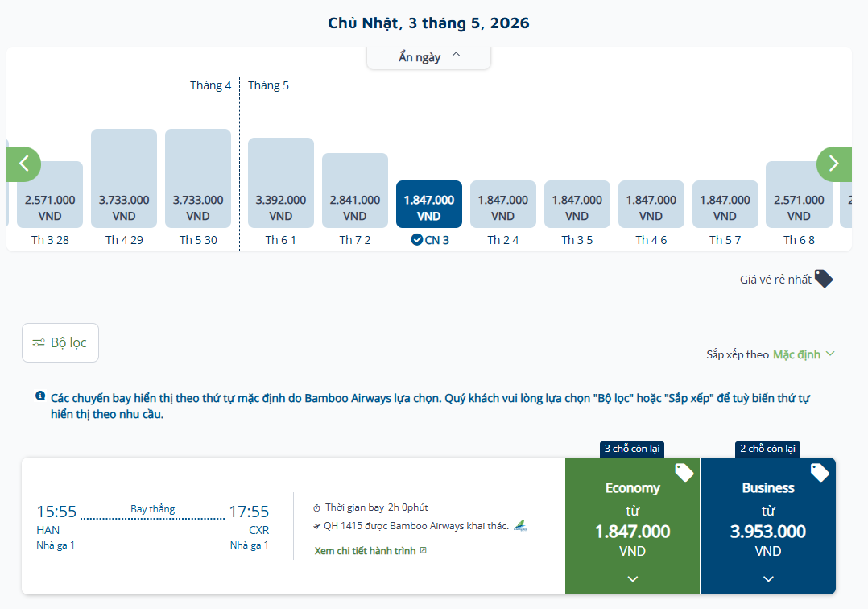
Task: Click the left arrow to see earlier dates
Action: (23, 164)
